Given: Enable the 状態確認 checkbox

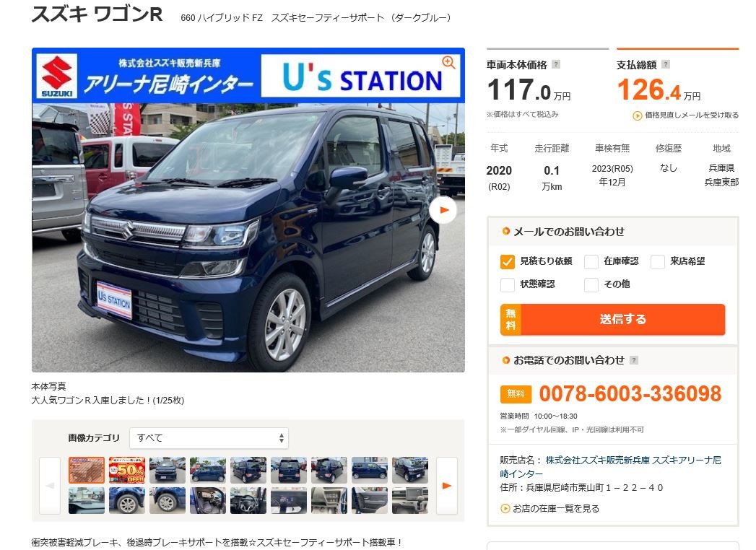Looking at the screenshot, I should point(507,285).
